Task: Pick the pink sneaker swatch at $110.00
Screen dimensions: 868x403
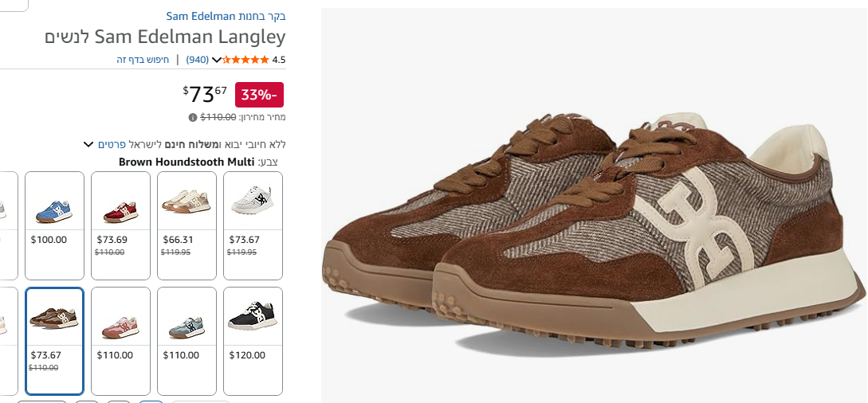Action: tap(120, 341)
